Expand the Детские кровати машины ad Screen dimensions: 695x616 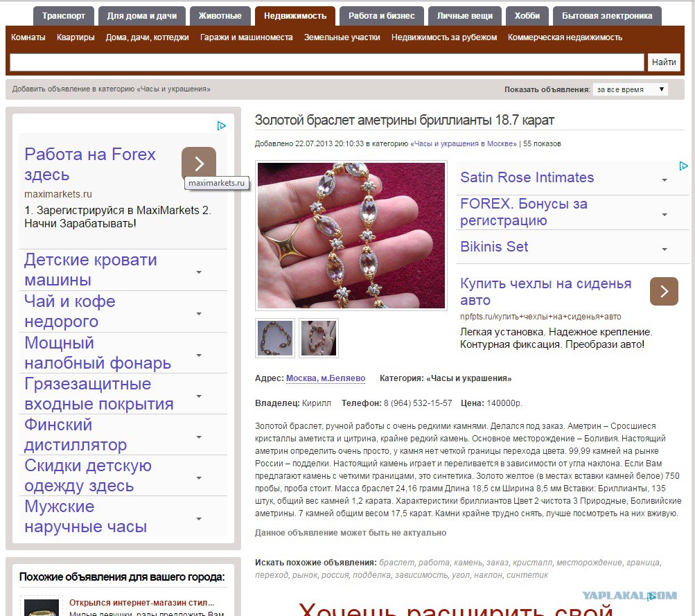[x=199, y=272]
